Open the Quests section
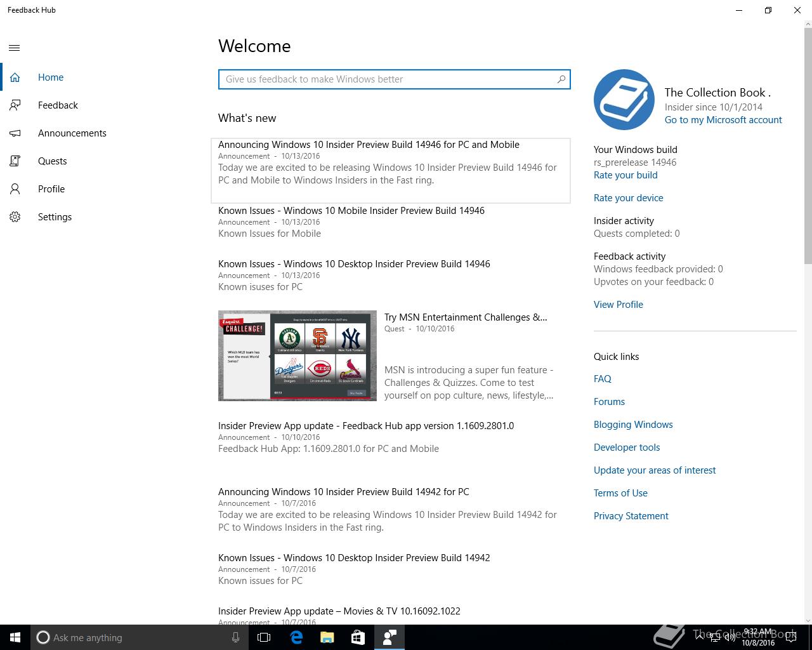Viewport: 812px width, 650px height. 52,161
